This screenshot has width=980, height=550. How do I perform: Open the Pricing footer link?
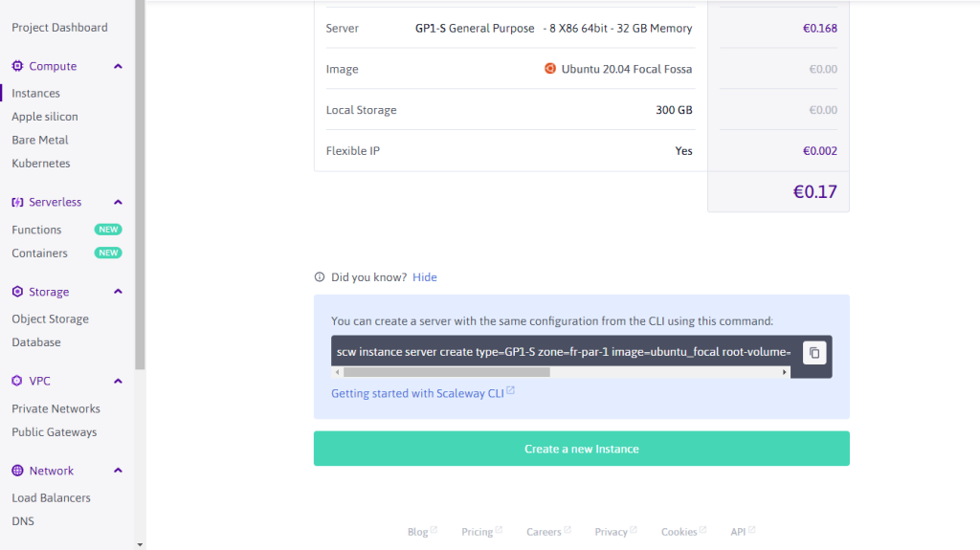[x=477, y=532]
